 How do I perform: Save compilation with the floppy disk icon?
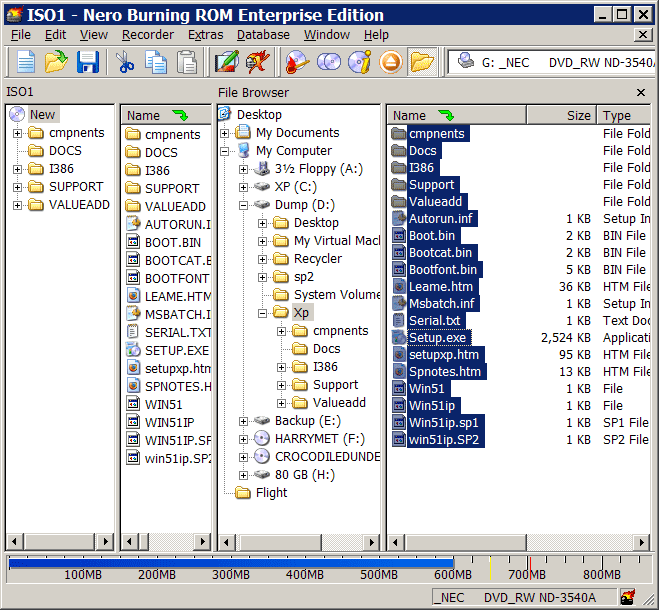coord(88,62)
